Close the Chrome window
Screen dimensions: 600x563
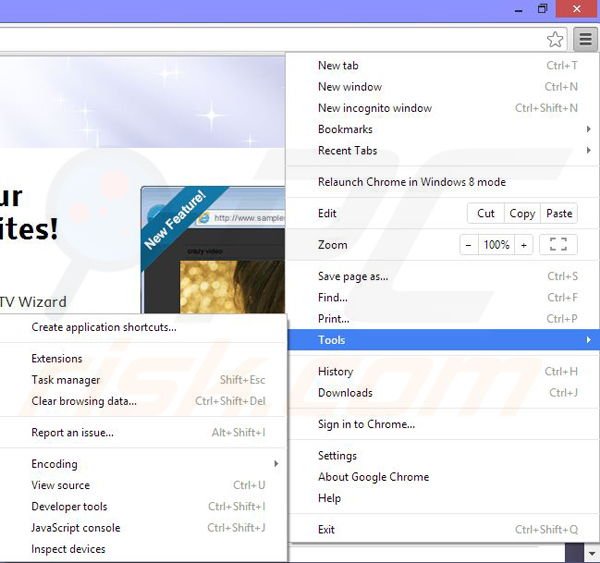click(577, 9)
